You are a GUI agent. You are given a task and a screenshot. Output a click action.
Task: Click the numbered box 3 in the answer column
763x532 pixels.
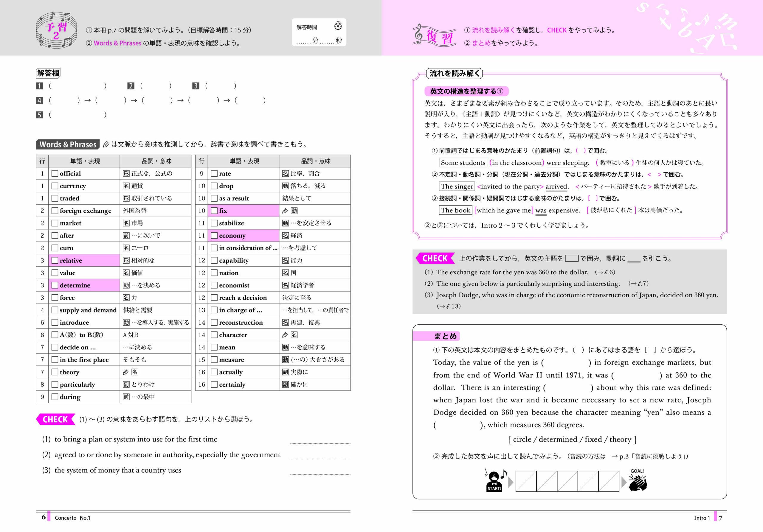196,86
